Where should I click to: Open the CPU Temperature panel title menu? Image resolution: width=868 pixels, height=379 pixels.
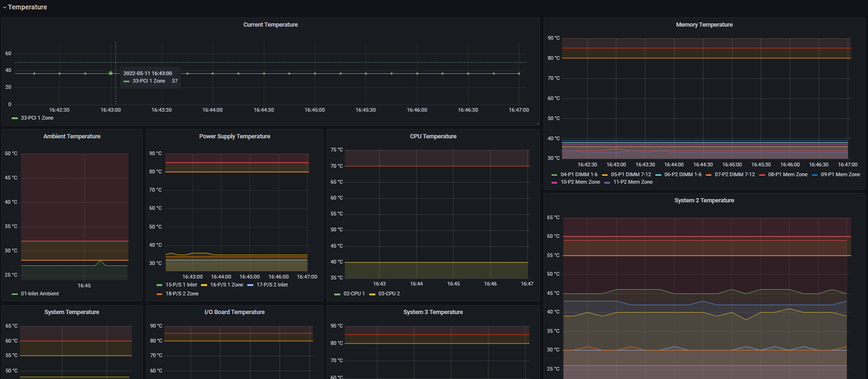coord(433,136)
